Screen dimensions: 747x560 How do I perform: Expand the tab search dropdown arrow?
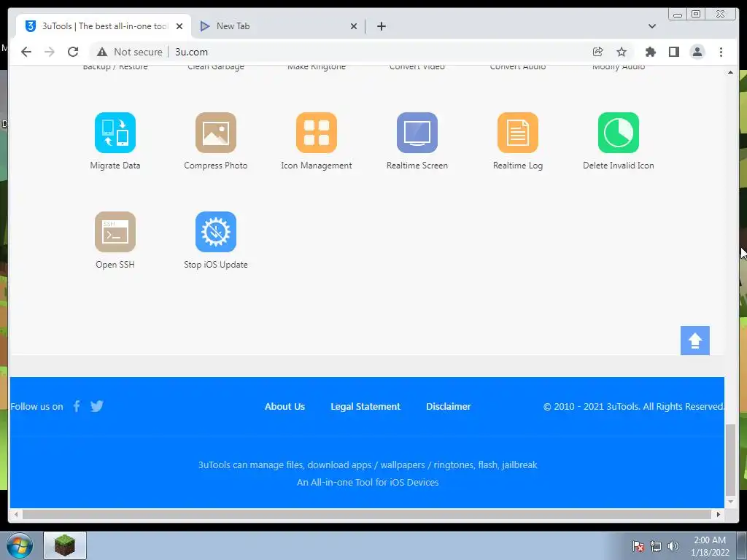point(651,26)
